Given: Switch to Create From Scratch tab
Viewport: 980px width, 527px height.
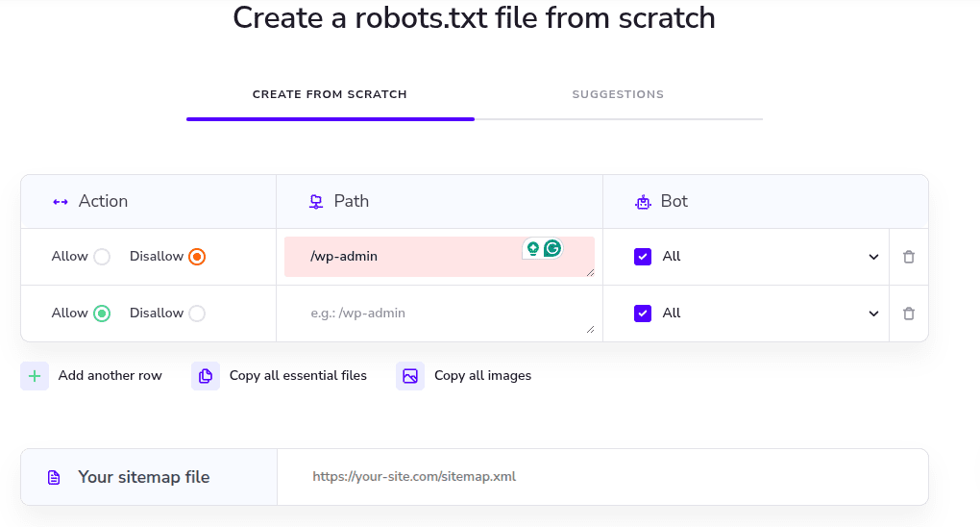Looking at the screenshot, I should (330, 94).
